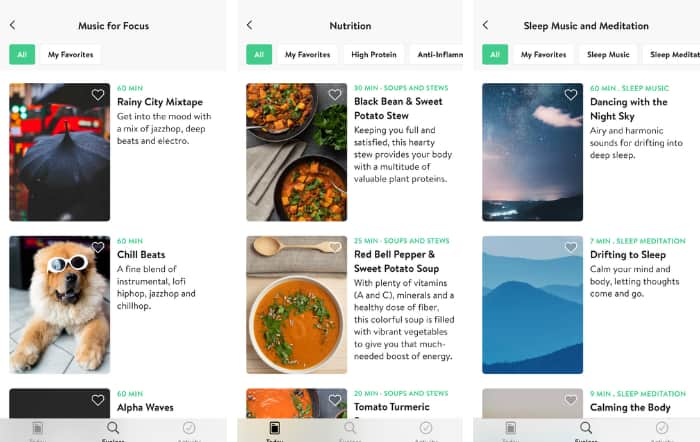
Task: Switch to the Sleep Music filter tab
Action: tap(608, 54)
